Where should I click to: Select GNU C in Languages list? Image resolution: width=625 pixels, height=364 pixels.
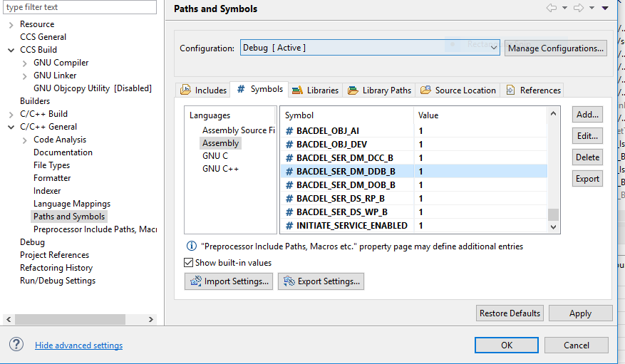point(215,156)
